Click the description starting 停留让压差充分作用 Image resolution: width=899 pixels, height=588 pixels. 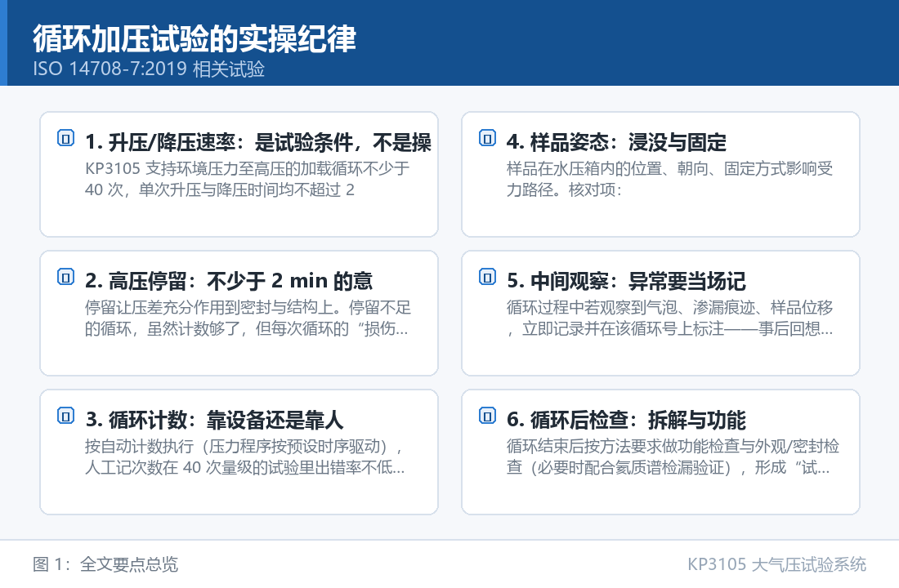click(248, 318)
